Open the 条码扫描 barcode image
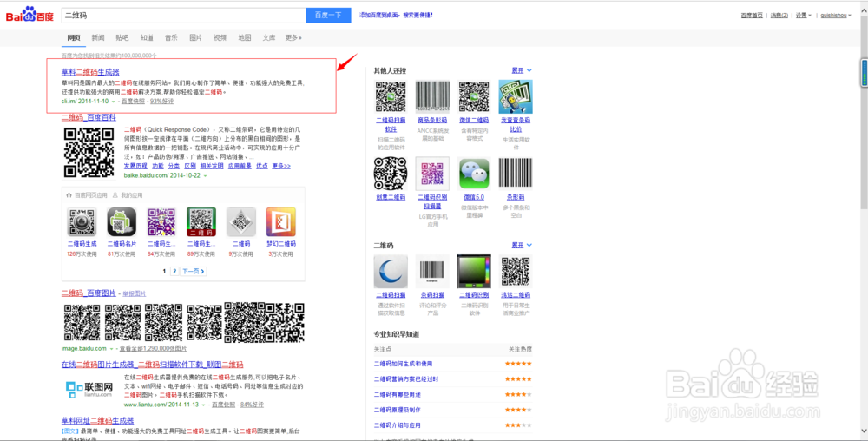Screen dimensions: 868x441 [x=432, y=272]
